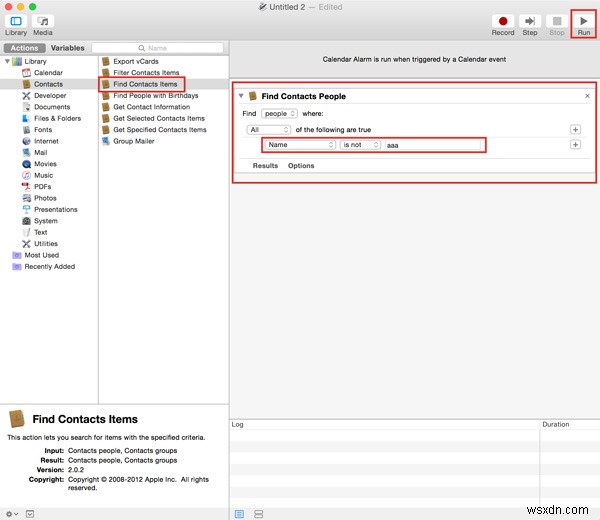This screenshot has width=600, height=520.
Task: Remove the Find Contacts People action
Action: coord(587,96)
